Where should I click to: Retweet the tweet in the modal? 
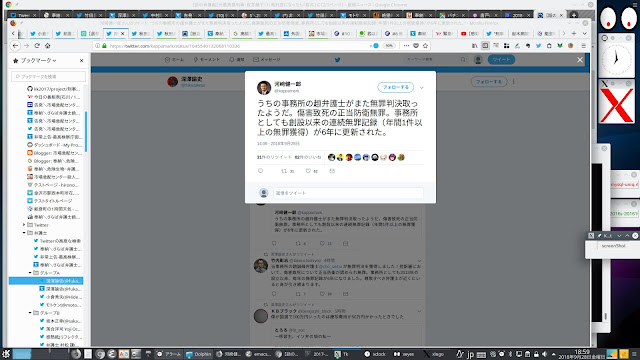pyautogui.click(x=284, y=171)
